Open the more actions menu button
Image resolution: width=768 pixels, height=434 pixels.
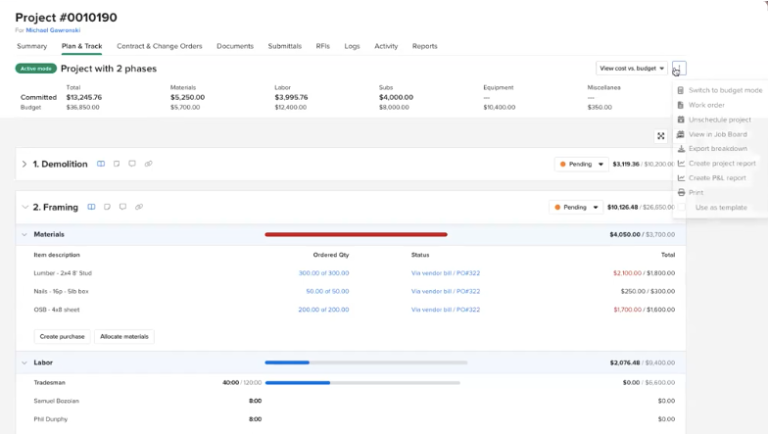tap(678, 68)
